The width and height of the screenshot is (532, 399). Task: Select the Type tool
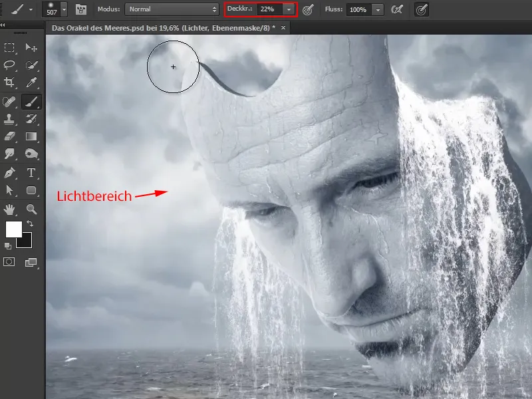point(31,173)
